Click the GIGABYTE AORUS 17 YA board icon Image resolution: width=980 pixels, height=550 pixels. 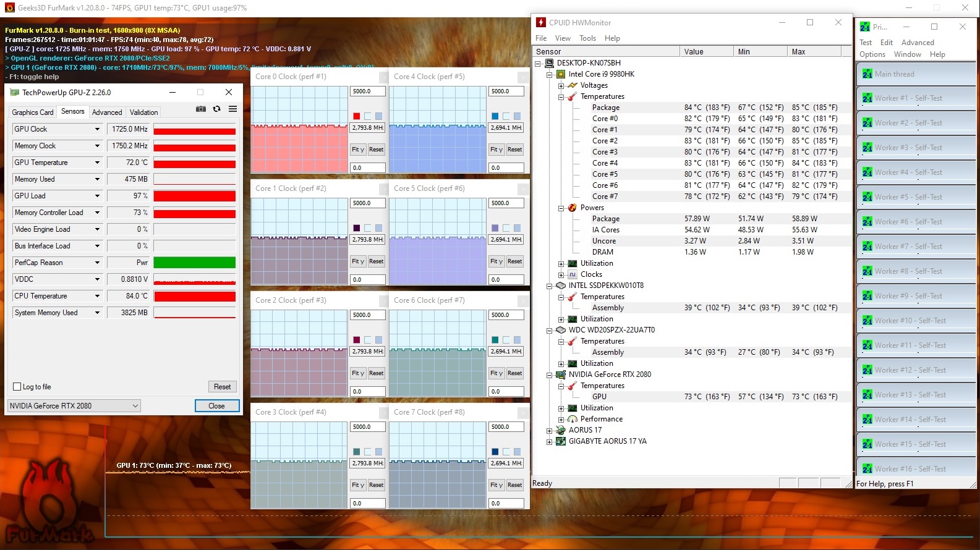[561, 441]
